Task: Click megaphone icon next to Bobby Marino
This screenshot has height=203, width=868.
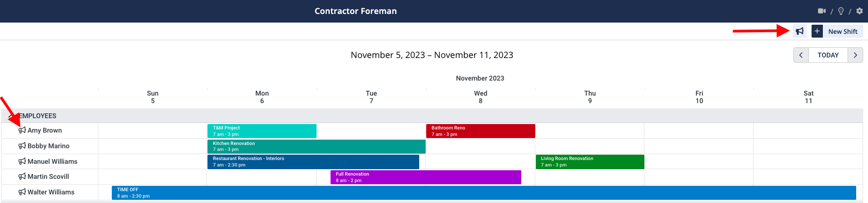Action: [x=22, y=146]
